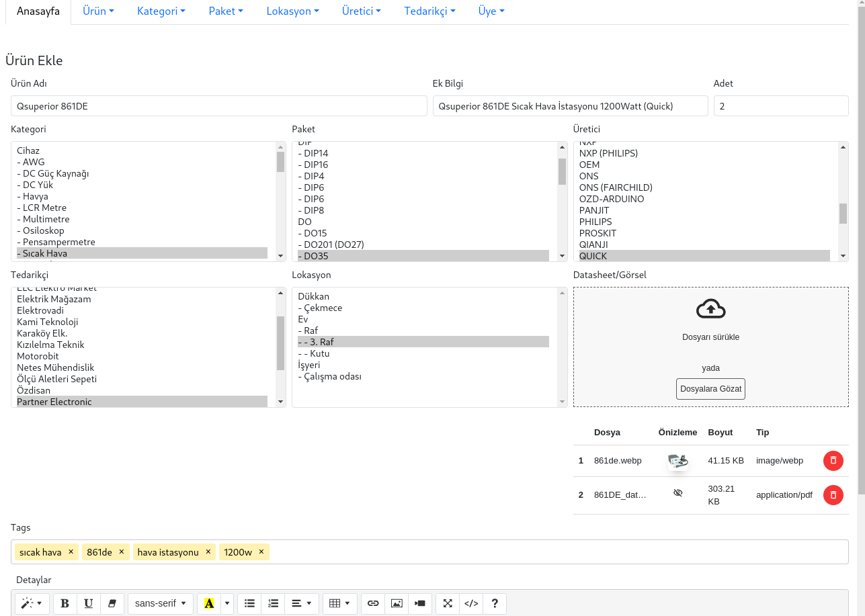
Task: Focus the Ek Bilgi input field
Action: 571,105
